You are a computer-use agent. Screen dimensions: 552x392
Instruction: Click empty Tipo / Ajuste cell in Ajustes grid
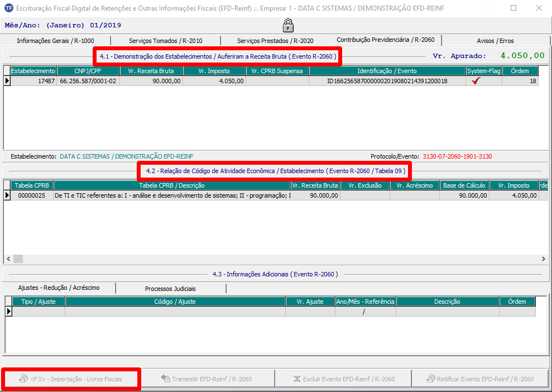pos(39,312)
